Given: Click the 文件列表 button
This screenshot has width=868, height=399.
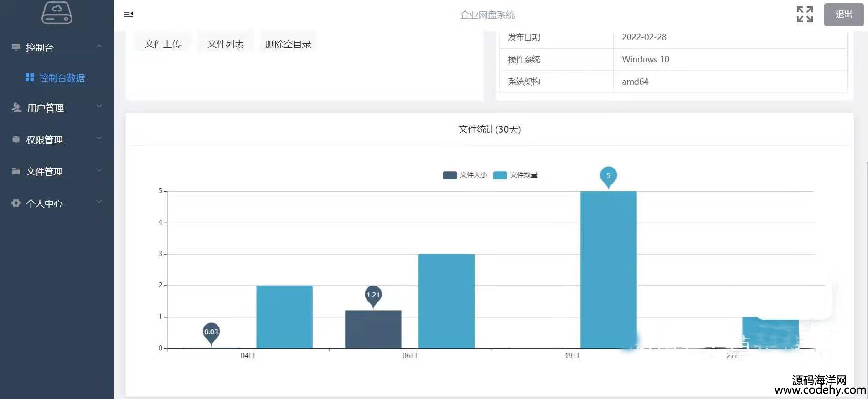Looking at the screenshot, I should (225, 44).
